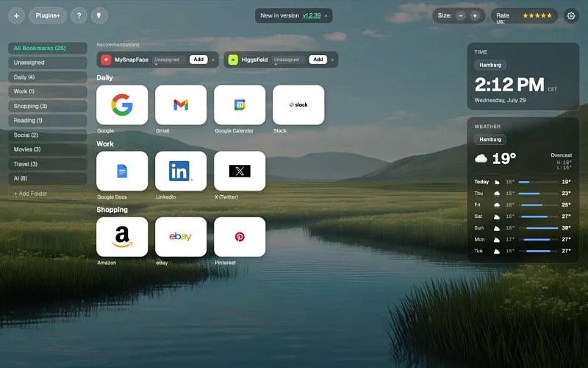The image size is (588, 368).
Task: Click the MySnapFace red icon
Action: (x=106, y=60)
